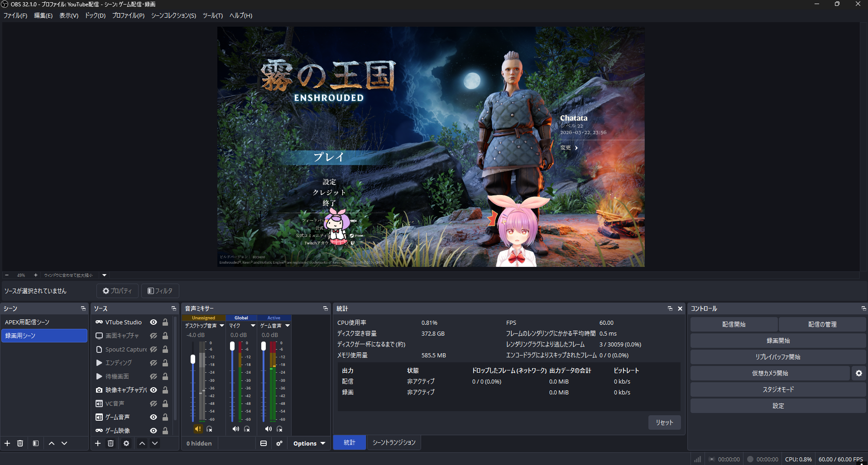
Task: Delete the selected scene using trash icon
Action: point(20,443)
